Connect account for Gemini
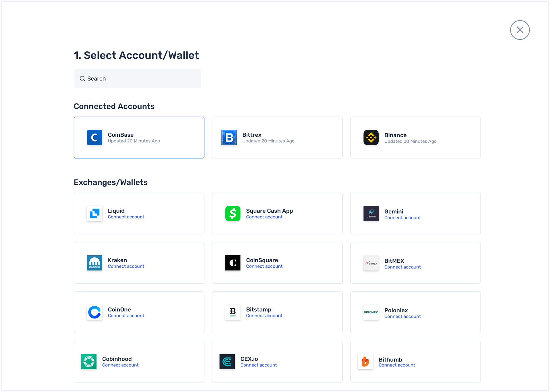The image size is (550, 392). pyautogui.click(x=402, y=218)
